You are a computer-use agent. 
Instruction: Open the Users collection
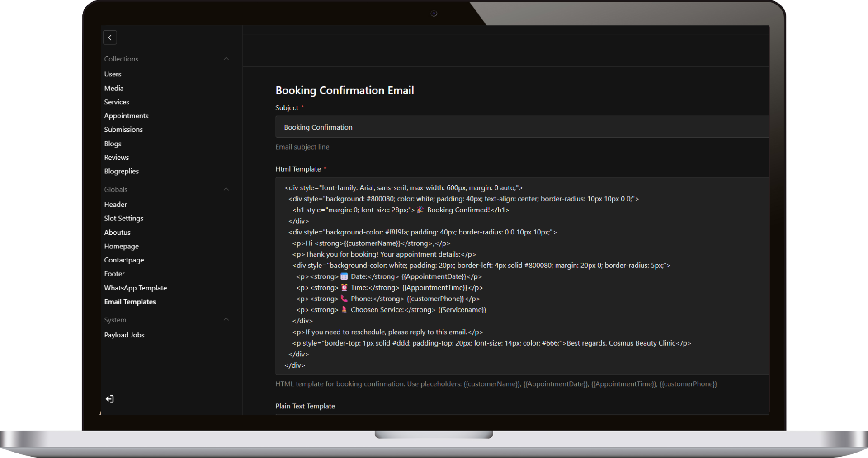[113, 74]
